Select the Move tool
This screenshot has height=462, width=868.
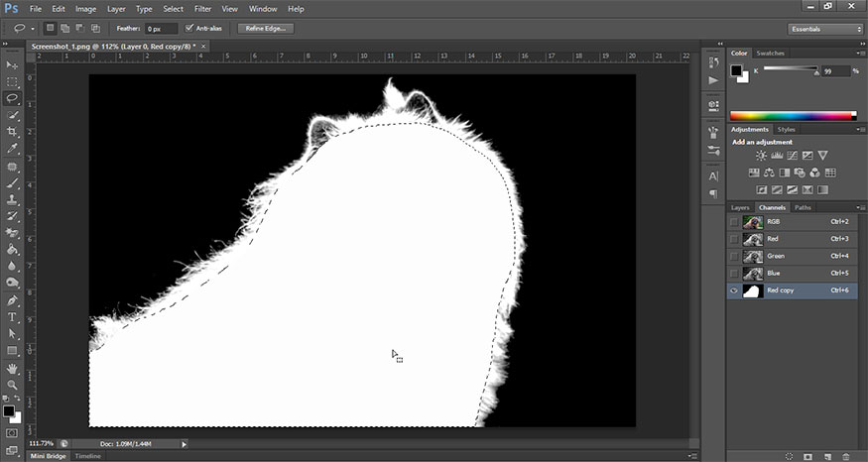pos(12,65)
